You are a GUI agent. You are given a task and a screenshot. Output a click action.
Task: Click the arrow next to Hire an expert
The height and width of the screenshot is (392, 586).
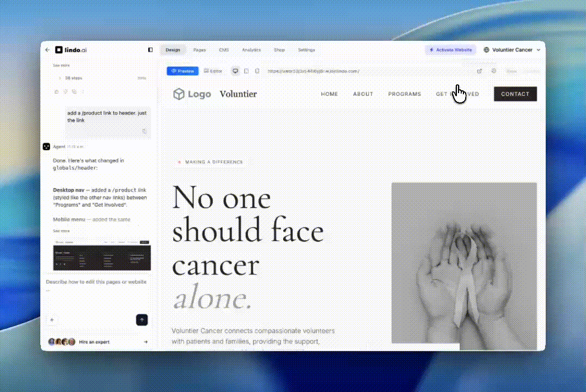pyautogui.click(x=146, y=342)
